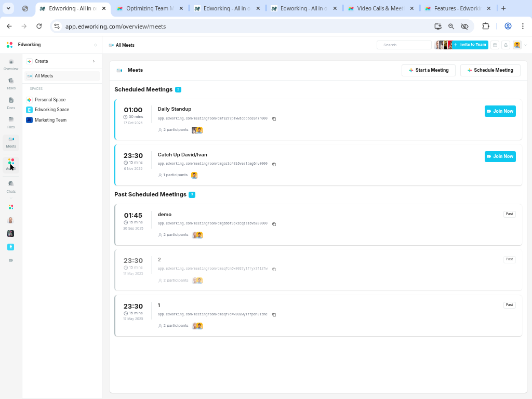Viewport: 532px width, 399px height.
Task: Open the user profile dropdown arrow
Action: click(x=526, y=45)
